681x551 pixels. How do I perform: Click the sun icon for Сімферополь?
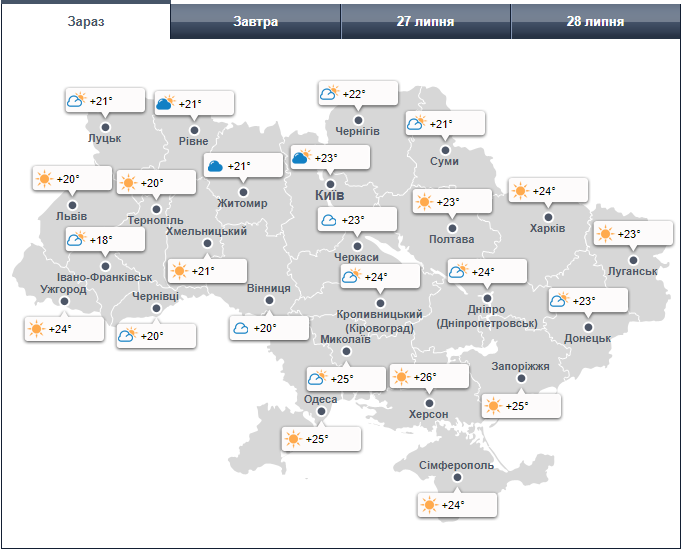[429, 505]
